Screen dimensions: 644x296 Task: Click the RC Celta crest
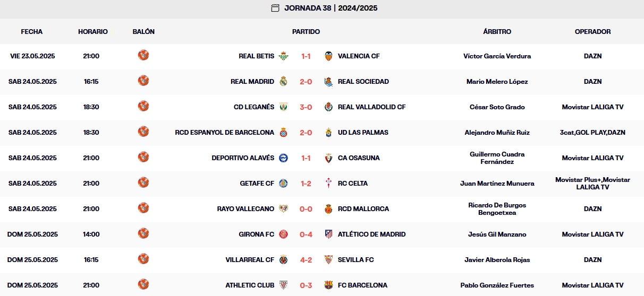point(328,184)
